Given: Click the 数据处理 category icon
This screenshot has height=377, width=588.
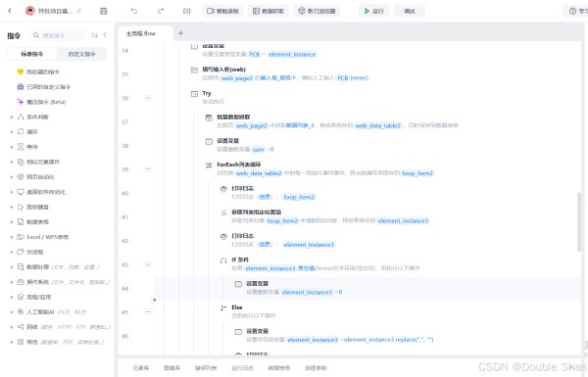Looking at the screenshot, I should tap(21, 266).
